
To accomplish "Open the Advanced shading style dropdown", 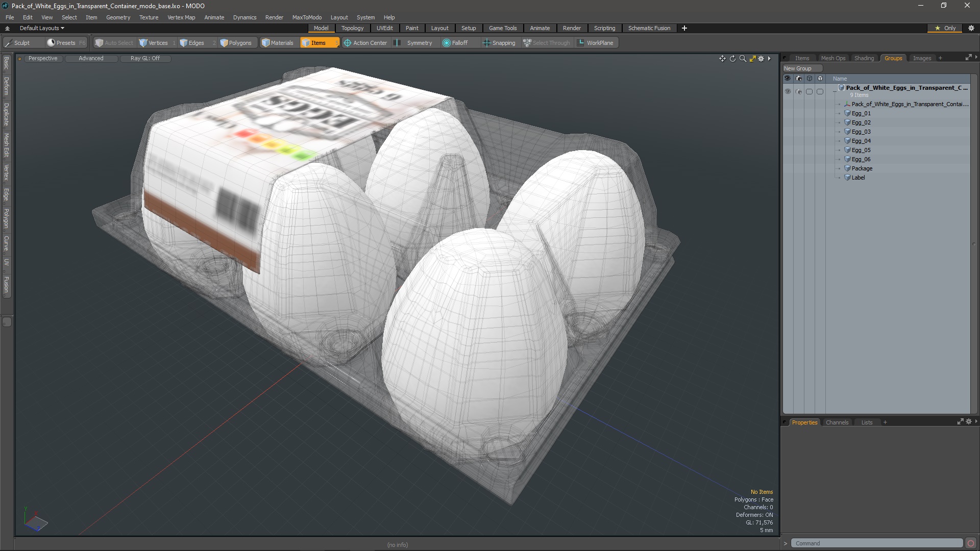I will pyautogui.click(x=91, y=59).
